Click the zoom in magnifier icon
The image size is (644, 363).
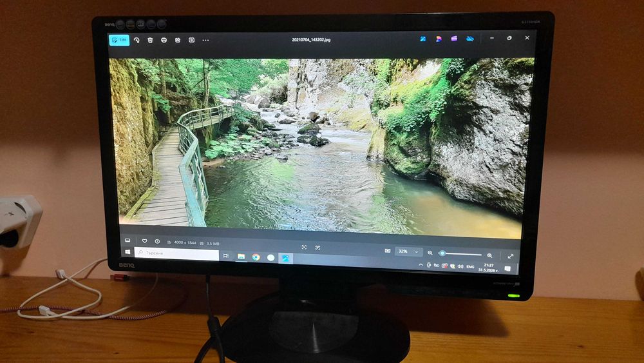click(x=489, y=255)
